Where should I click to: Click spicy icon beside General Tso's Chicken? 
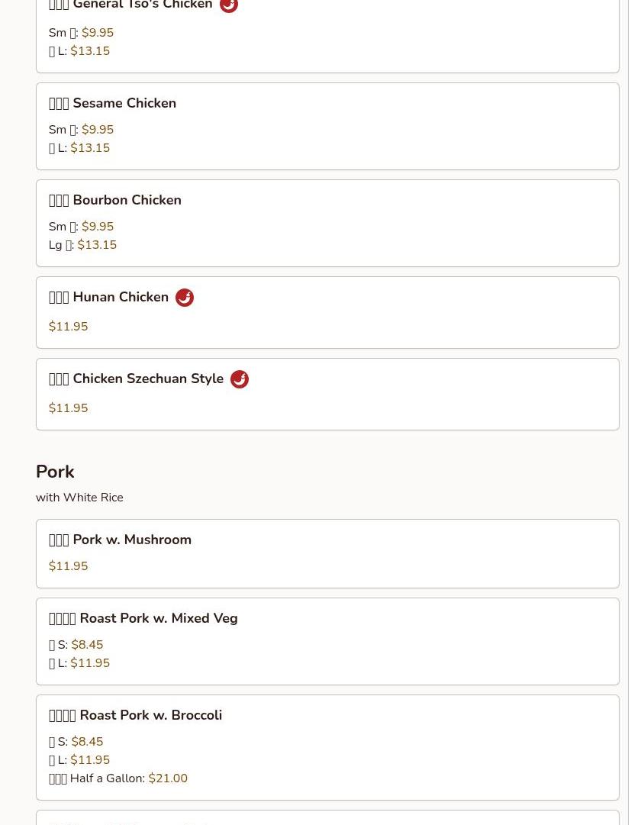pyautogui.click(x=228, y=5)
